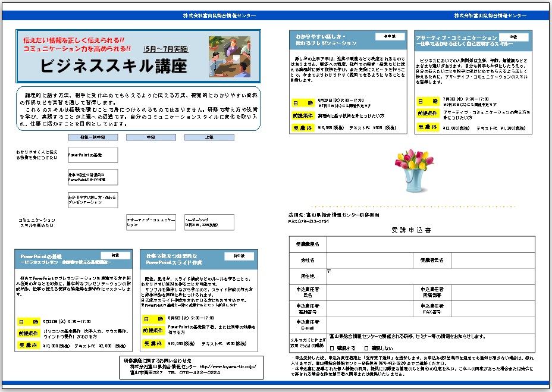Click yellow 日時 label in PowerPointの基礎 card
The height and width of the screenshot is (392, 552).
tap(28, 321)
